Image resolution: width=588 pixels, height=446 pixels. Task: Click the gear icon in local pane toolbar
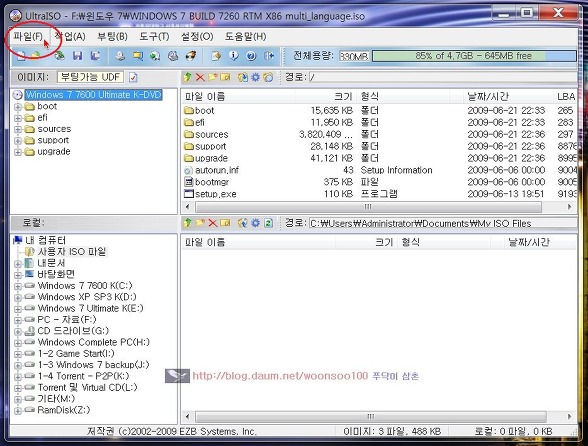coord(256,223)
